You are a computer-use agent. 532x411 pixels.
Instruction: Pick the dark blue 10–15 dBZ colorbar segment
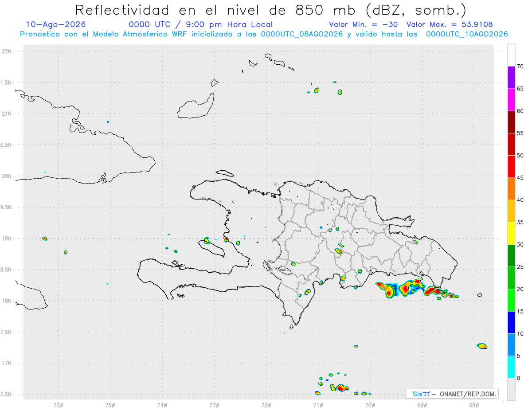point(511,322)
